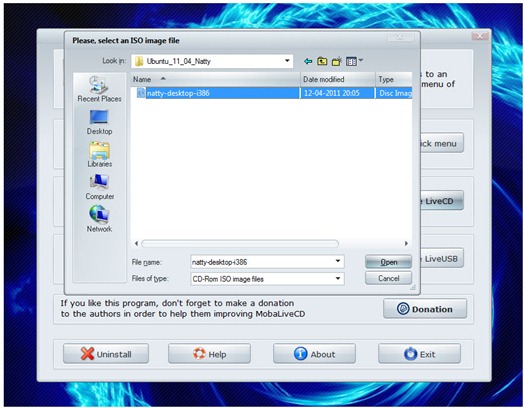Screen dimensions: 524x408
Task: Open Recent Places in the sidebar
Action: click(x=99, y=89)
